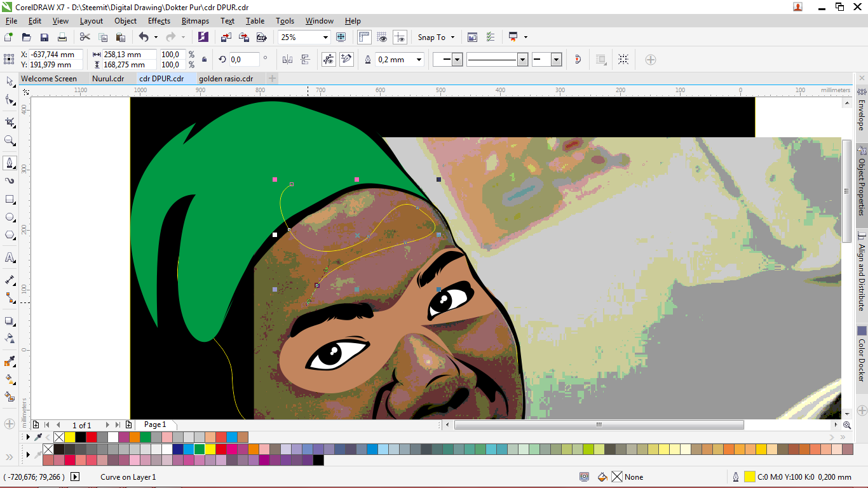Screen dimensions: 868x488
Task: Add a new document tab with plus button
Action: (272, 79)
